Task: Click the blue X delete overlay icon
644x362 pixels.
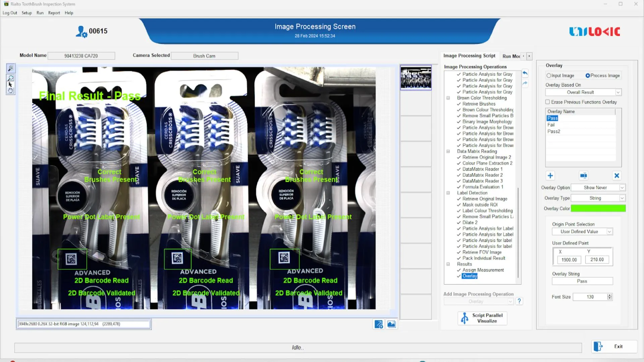Action: [616, 176]
